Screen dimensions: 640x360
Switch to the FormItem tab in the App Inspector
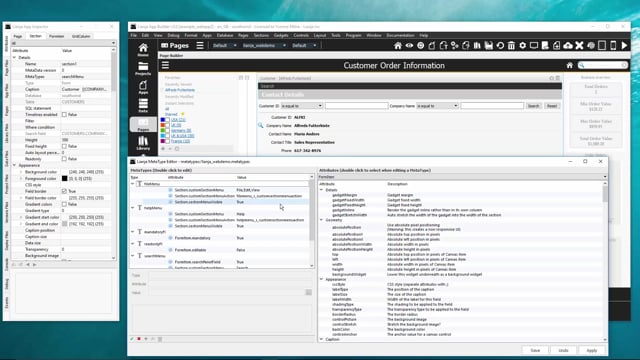[56, 36]
